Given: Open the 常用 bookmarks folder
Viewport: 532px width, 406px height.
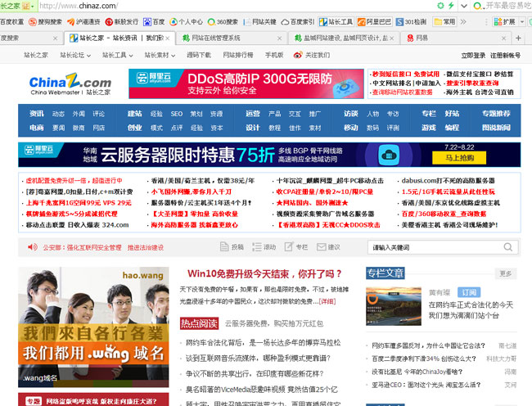Looking at the screenshot, I should pyautogui.click(x=444, y=22).
